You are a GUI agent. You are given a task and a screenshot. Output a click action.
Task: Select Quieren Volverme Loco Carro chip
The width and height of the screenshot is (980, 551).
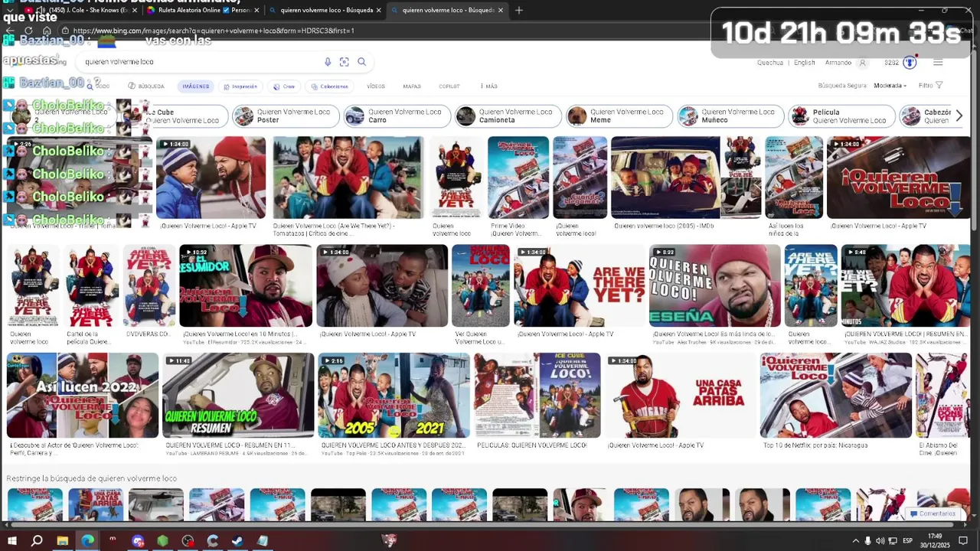397,116
